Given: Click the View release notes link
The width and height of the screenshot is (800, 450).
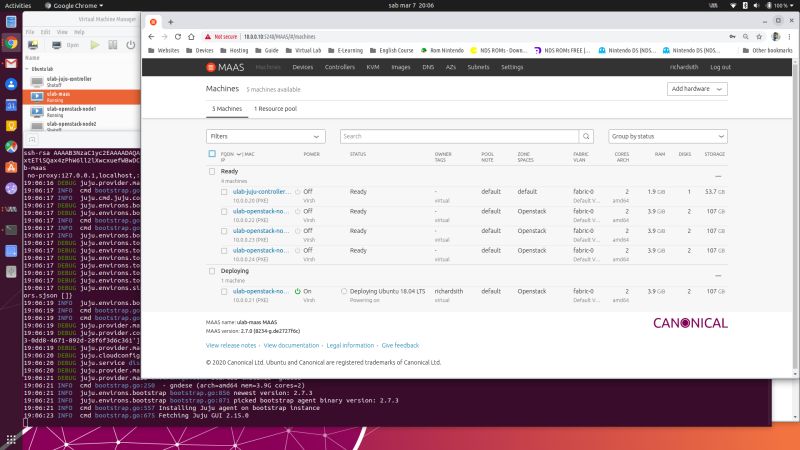Looking at the screenshot, I should point(231,345).
